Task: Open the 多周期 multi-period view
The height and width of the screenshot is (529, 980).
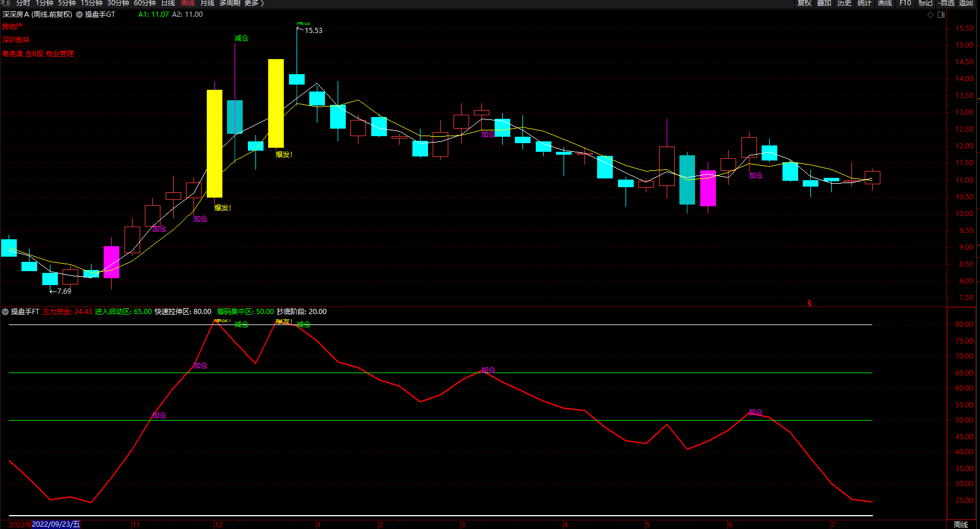Action: pos(229,3)
